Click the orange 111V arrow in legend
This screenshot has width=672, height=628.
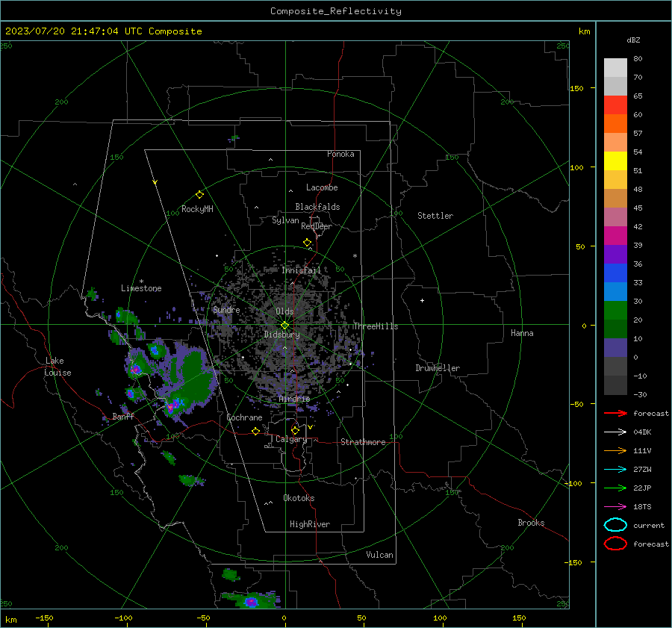pos(615,450)
